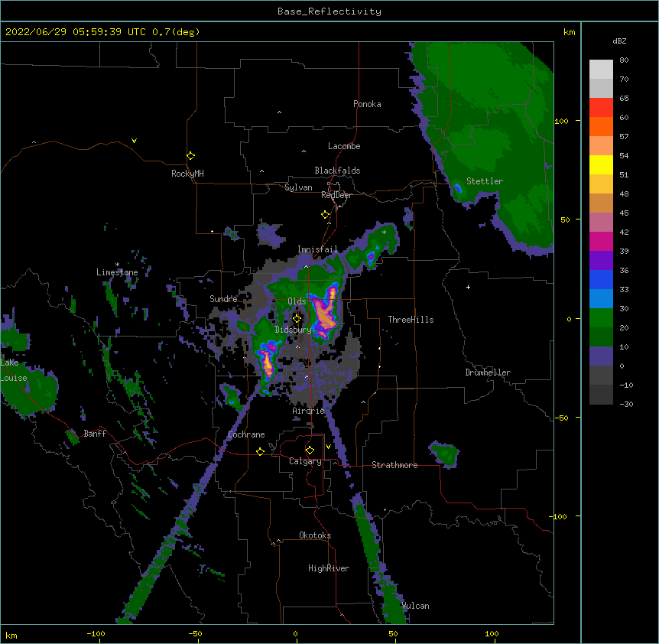This screenshot has width=659, height=644.
Task: Select the yellow diamond marker directly above Calgary label
Action: (310, 450)
